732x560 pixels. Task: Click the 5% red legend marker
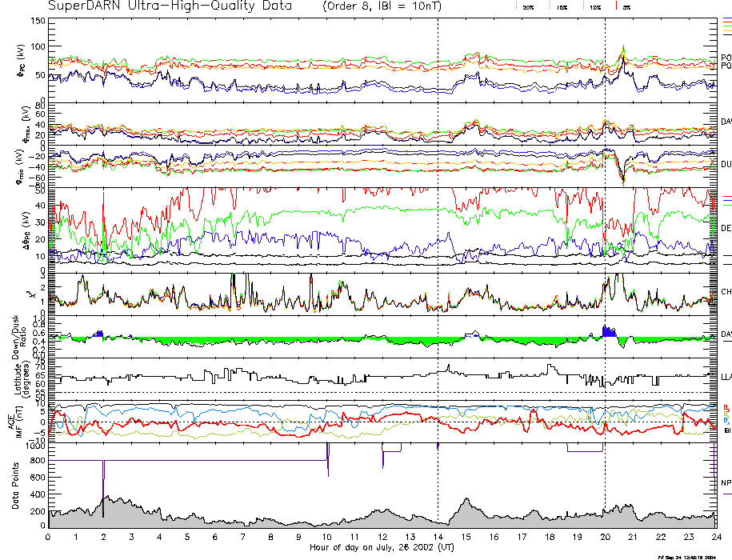point(617,6)
